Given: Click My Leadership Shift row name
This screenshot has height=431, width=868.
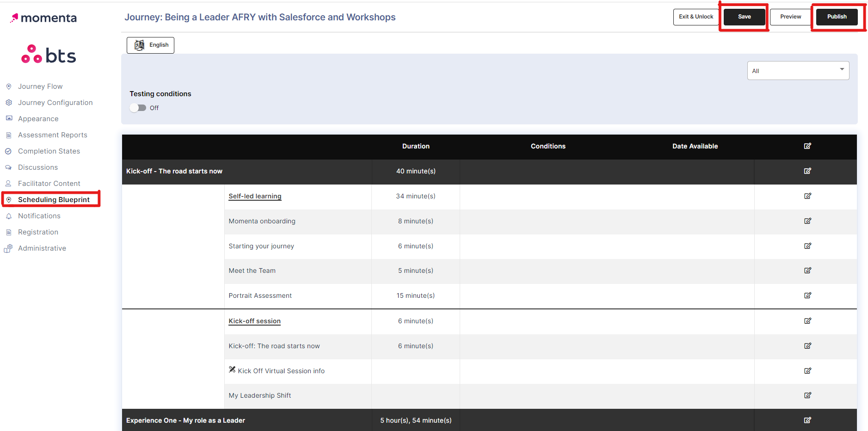Looking at the screenshot, I should click(259, 395).
